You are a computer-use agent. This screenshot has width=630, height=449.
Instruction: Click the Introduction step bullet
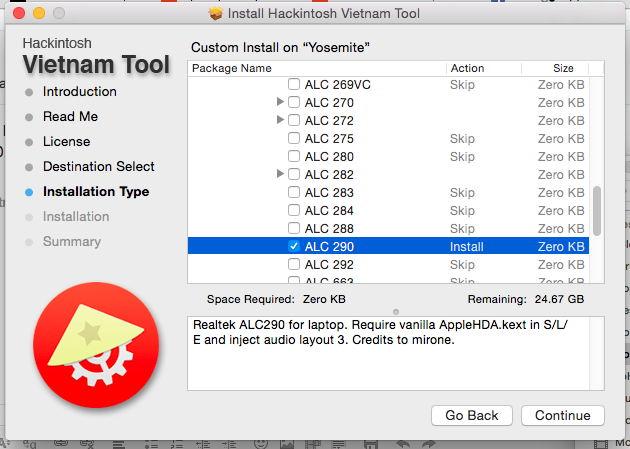[x=29, y=92]
